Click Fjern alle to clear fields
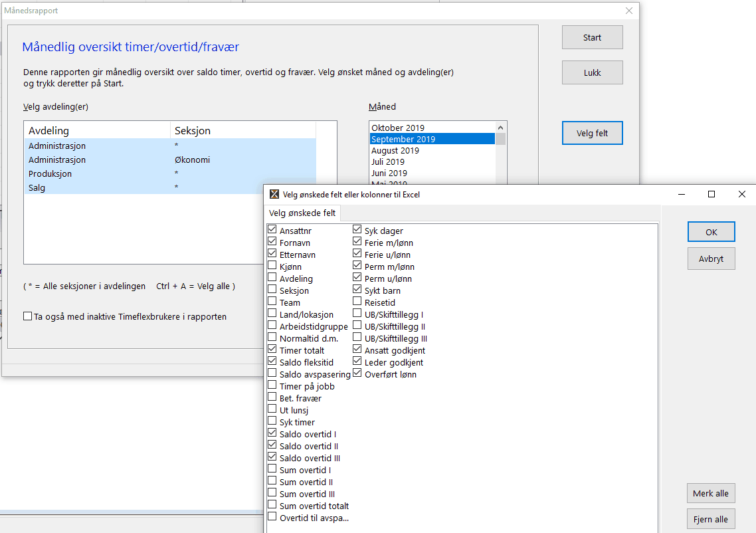 711,519
